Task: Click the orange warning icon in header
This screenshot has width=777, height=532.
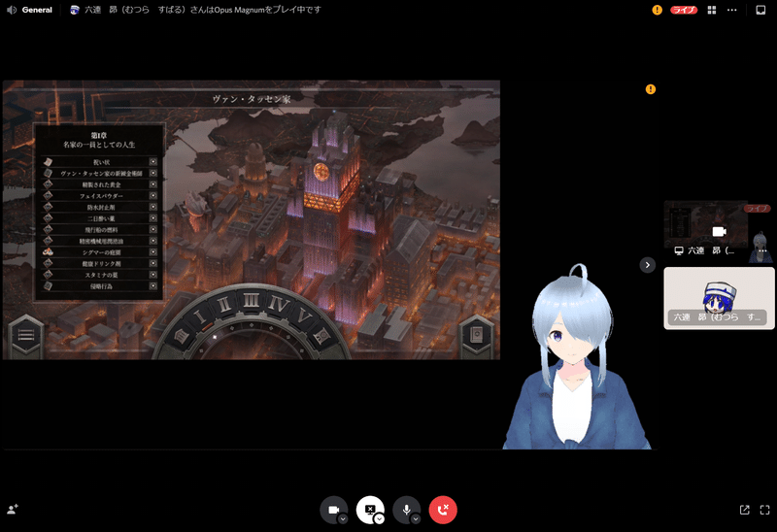Action: point(658,10)
